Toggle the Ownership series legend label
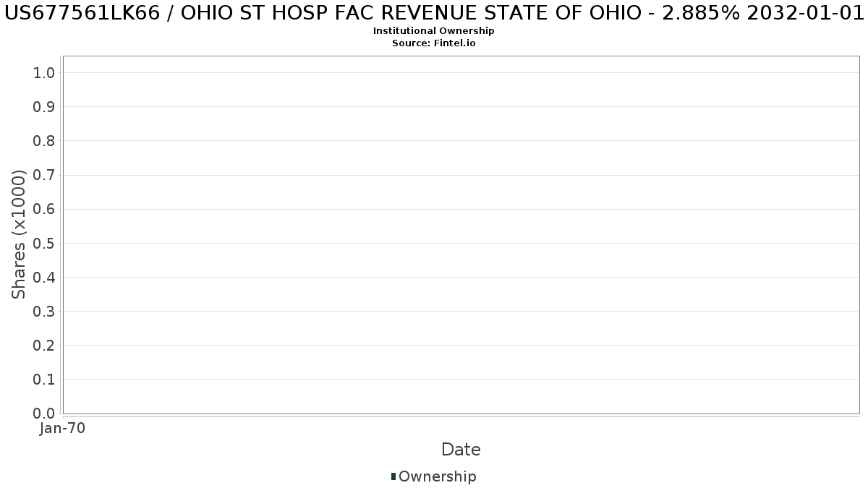This screenshot has height=488, width=868. [x=437, y=476]
